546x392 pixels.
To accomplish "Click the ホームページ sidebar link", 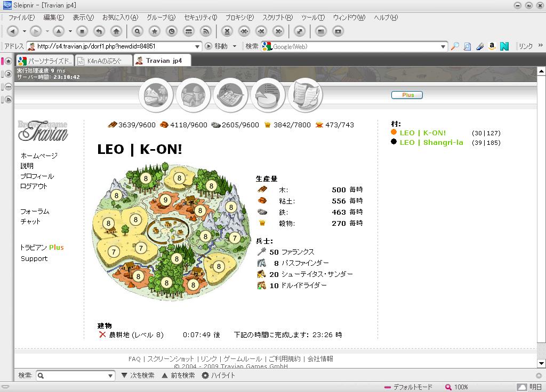I will 39,156.
